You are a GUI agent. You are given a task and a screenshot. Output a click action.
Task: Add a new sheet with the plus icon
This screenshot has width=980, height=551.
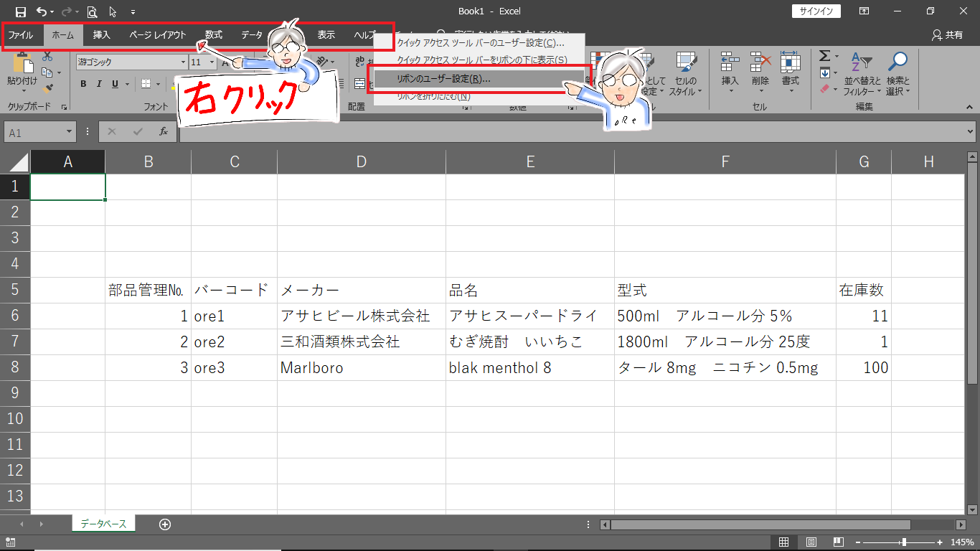tap(165, 524)
